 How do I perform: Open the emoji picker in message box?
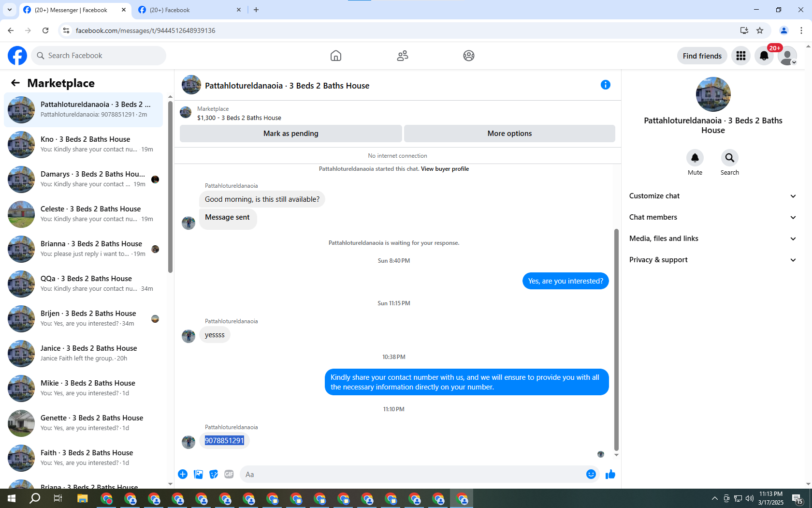pos(591,474)
